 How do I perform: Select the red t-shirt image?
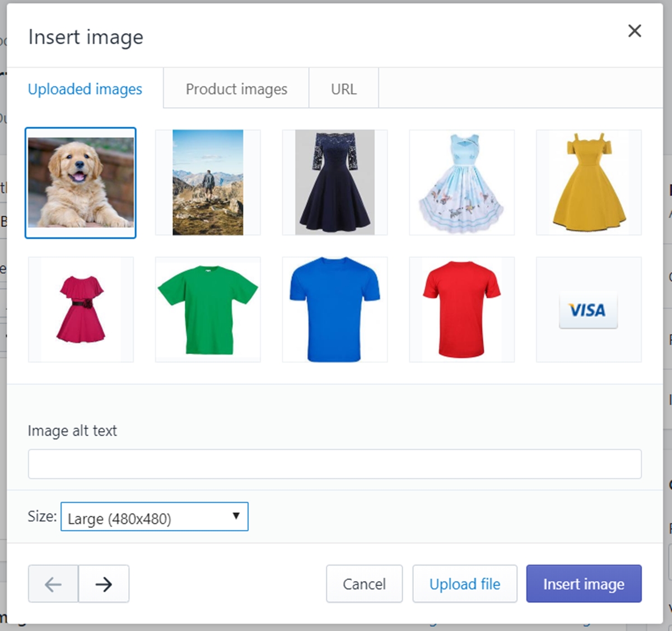[462, 309]
